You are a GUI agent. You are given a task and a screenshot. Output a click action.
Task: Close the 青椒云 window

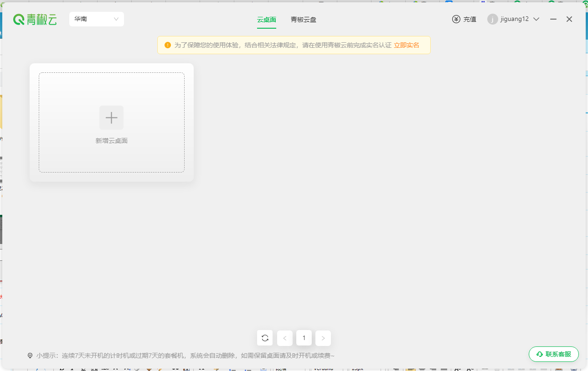569,19
